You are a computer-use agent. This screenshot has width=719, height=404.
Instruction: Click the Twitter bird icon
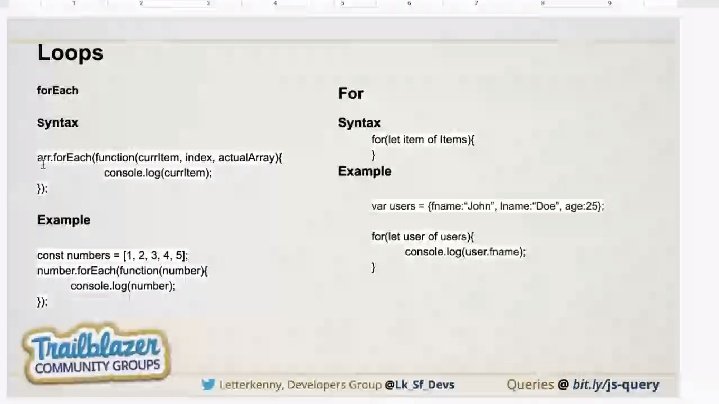pos(208,384)
